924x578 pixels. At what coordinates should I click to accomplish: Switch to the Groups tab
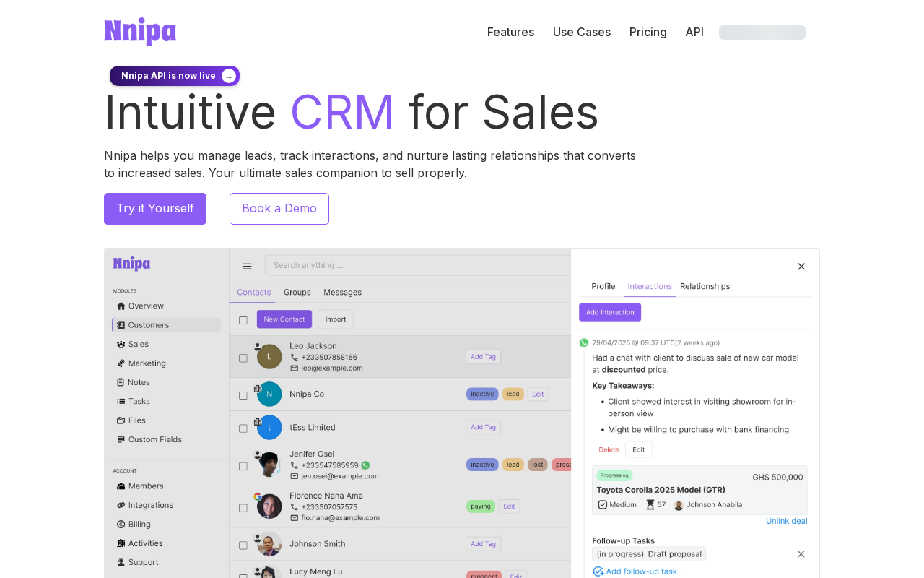tap(297, 293)
